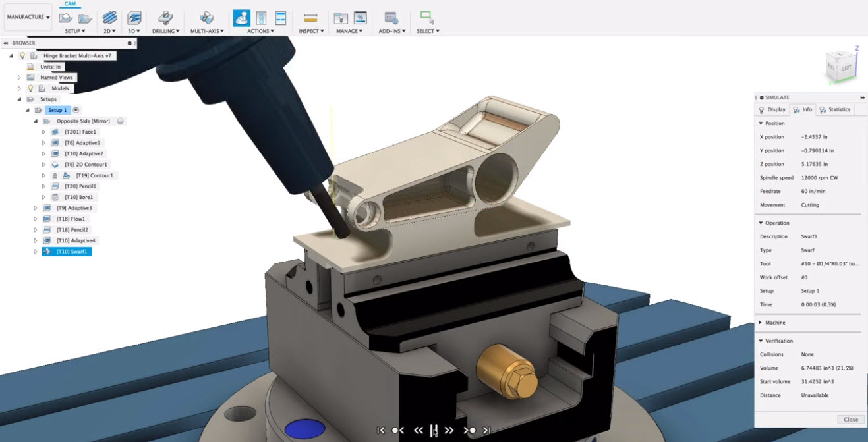Click the Task Manager percent icon
Image resolution: width=868 pixels, height=442 pixels.
pyautogui.click(x=360, y=18)
